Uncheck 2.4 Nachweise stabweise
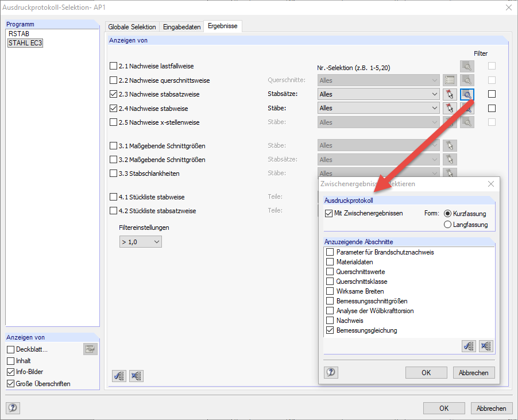The image size is (518, 420). 113,109
